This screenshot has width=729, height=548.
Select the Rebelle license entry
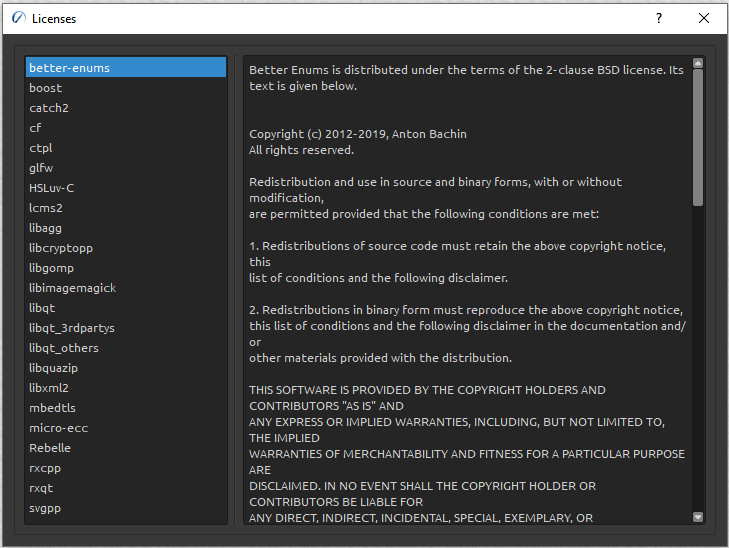click(50, 448)
